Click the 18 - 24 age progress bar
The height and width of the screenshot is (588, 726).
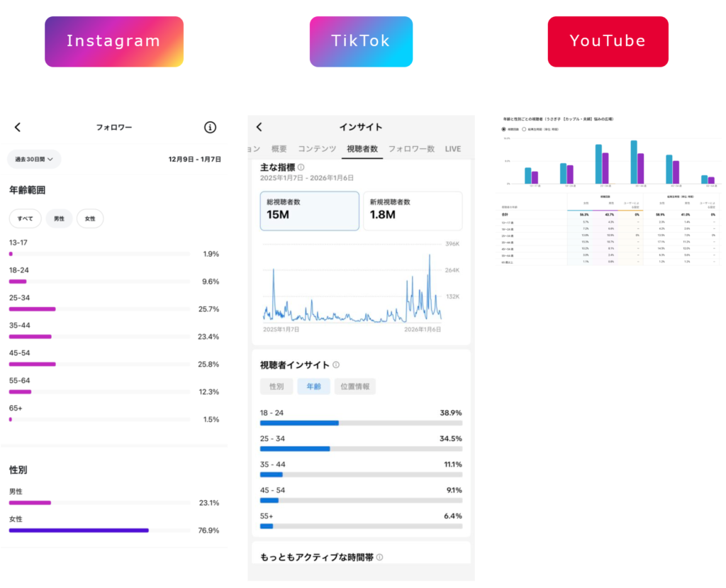(361, 423)
